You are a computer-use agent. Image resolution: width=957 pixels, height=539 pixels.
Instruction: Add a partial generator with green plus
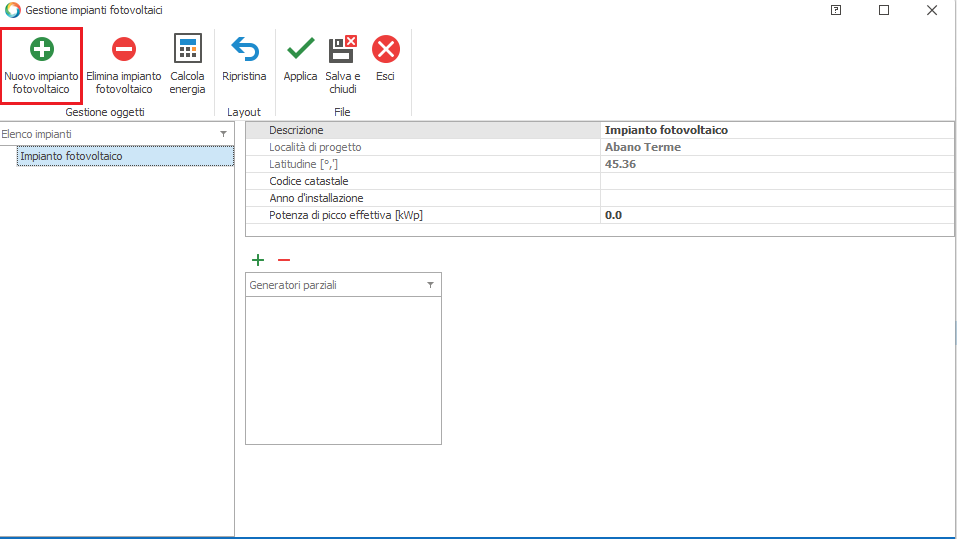point(258,260)
